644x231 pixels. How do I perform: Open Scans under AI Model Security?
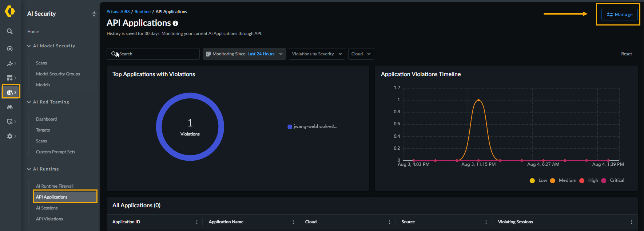tap(41, 63)
